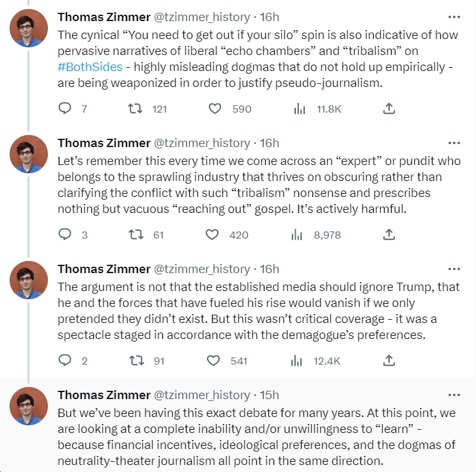Image resolution: width=476 pixels, height=472 pixels.
Task: Open @tzimmer_history handle on the third tweet
Action: point(202,269)
